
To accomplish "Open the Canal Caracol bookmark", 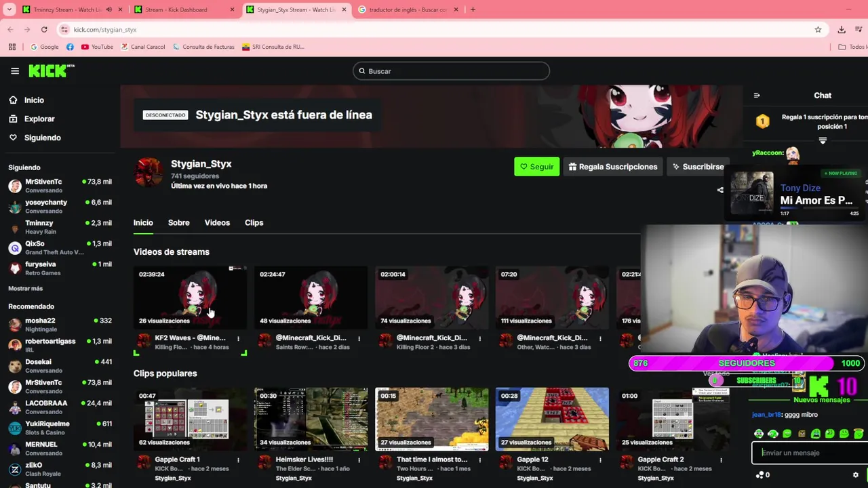I will click(x=143, y=47).
